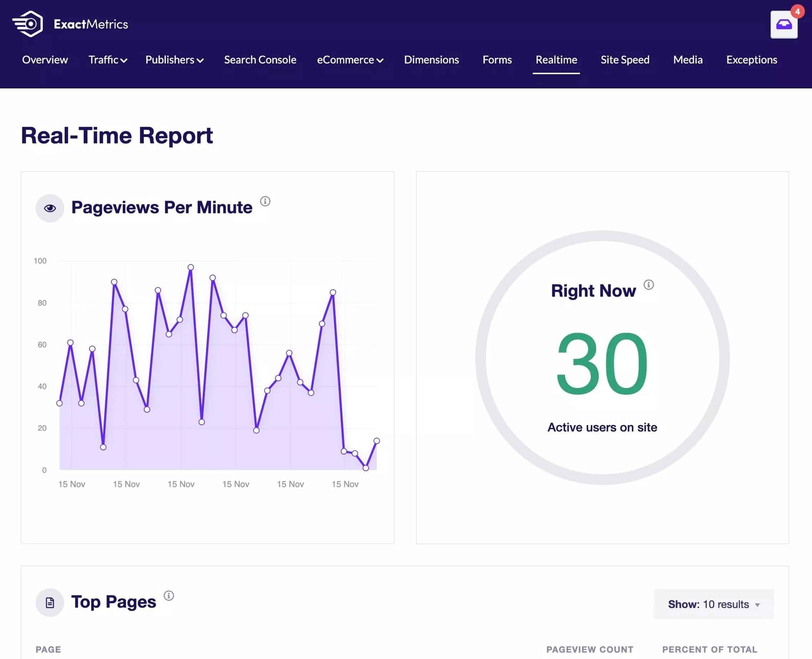This screenshot has width=812, height=659.
Task: Click the eye icon on Pageviews card
Action: (50, 208)
